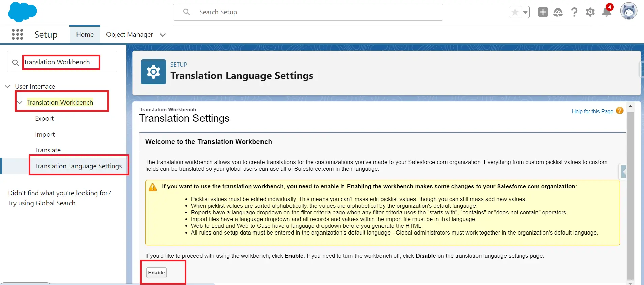Open the favorites list dropdown arrow
This screenshot has width=644, height=285.
pos(525,12)
